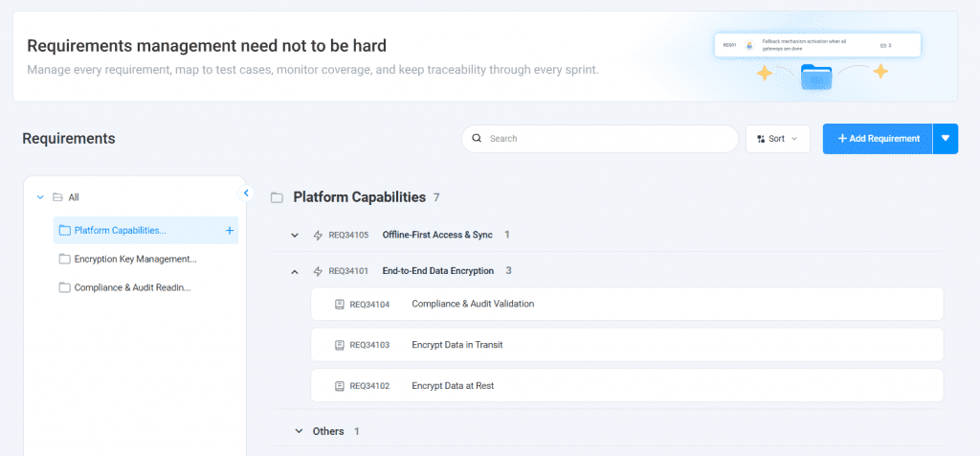Click the folder icon next to Encryption Key Management
Viewport: 980px width, 456px height.
pos(65,259)
